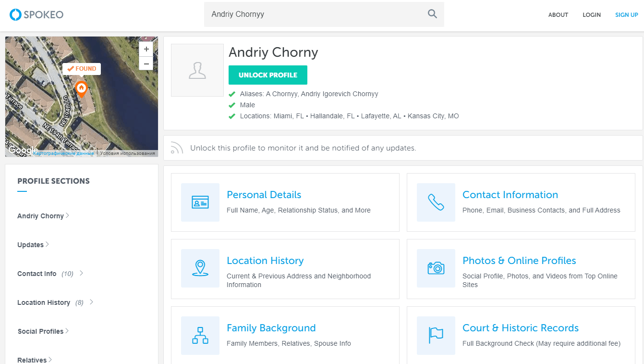The height and width of the screenshot is (364, 644).
Task: Open Court & Historic Records link
Action: (521, 328)
